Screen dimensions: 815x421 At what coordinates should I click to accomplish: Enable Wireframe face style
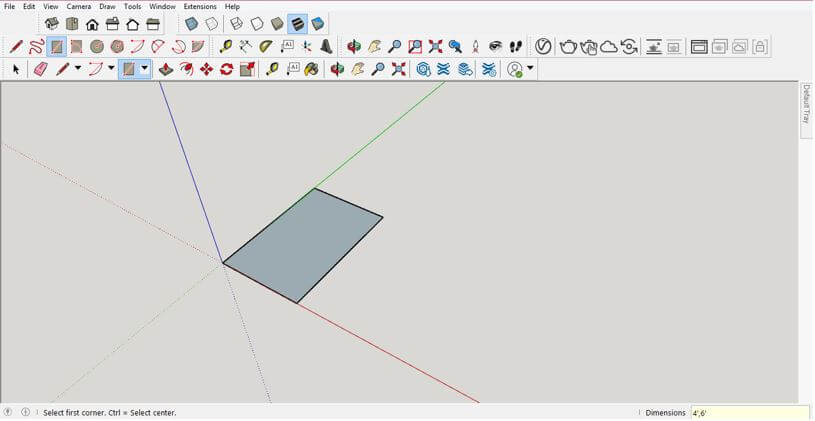(236, 23)
